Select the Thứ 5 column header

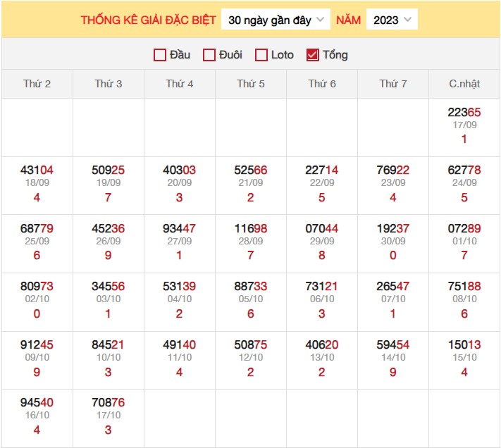(251, 84)
